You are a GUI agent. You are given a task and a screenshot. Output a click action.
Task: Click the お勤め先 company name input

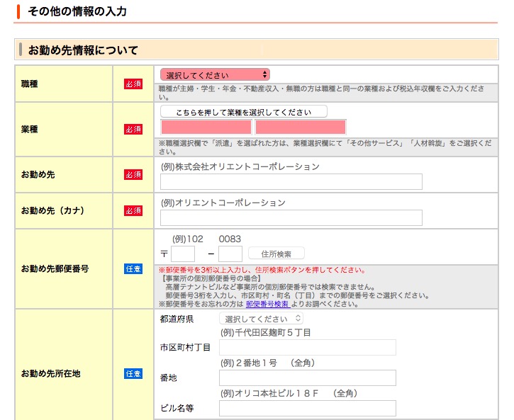pos(291,182)
